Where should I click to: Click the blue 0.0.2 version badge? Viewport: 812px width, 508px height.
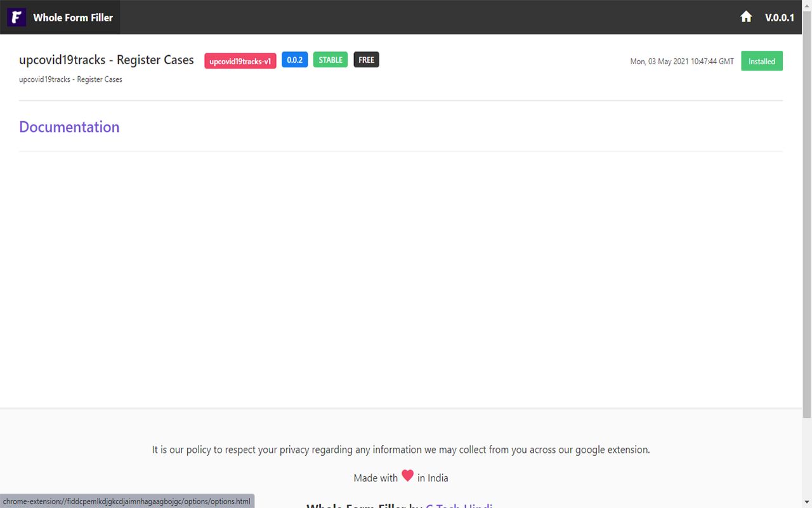[x=295, y=60]
